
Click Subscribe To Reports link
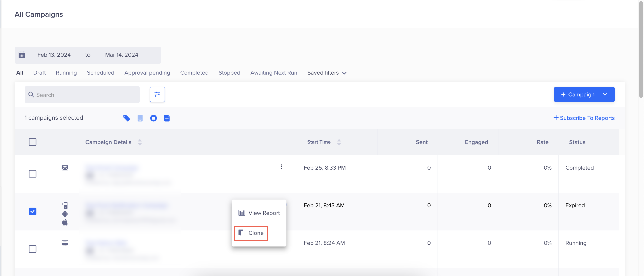[x=584, y=118]
